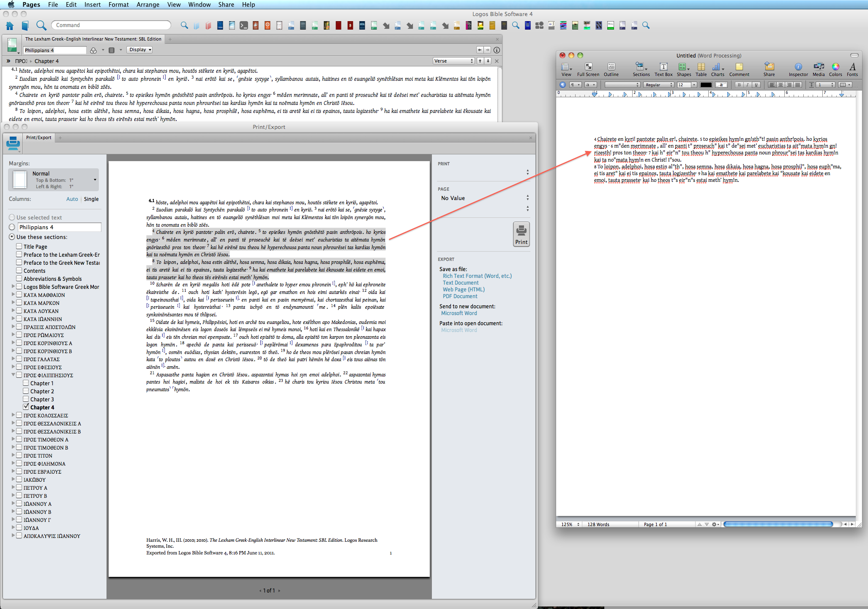Open the Insert menu
The width and height of the screenshot is (868, 609).
coord(92,5)
